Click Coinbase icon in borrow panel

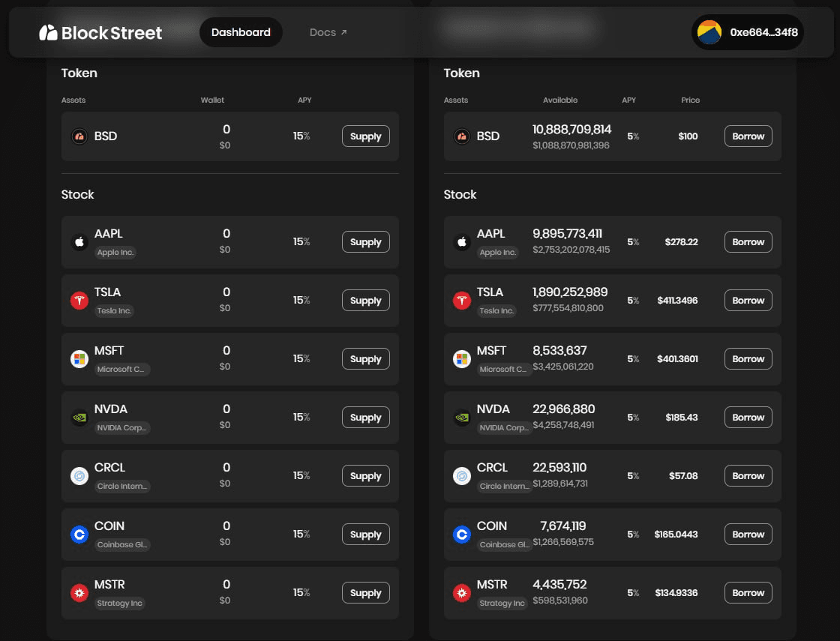pos(462,534)
